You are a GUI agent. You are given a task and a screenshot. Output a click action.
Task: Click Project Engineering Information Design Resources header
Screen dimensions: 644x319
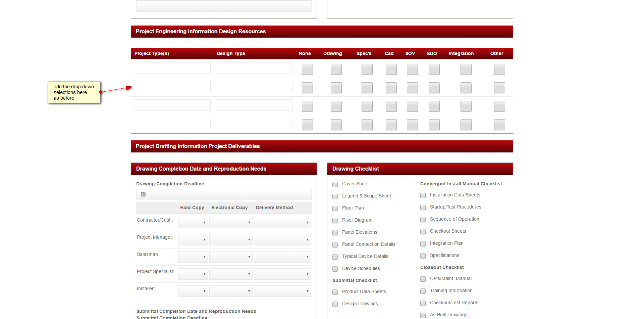point(322,32)
